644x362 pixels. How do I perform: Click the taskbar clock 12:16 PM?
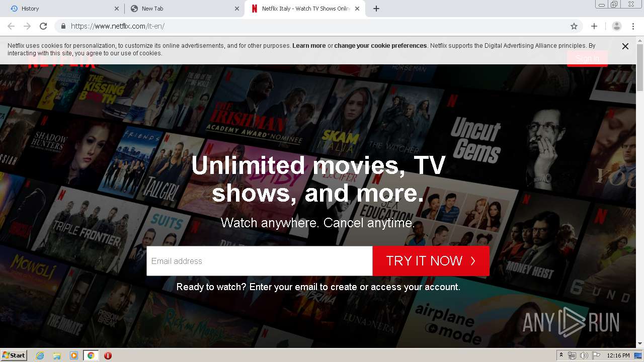[x=618, y=355]
